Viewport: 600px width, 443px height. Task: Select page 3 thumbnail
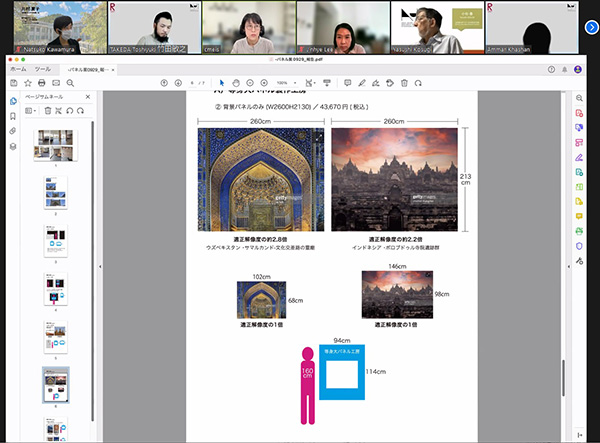point(55,241)
